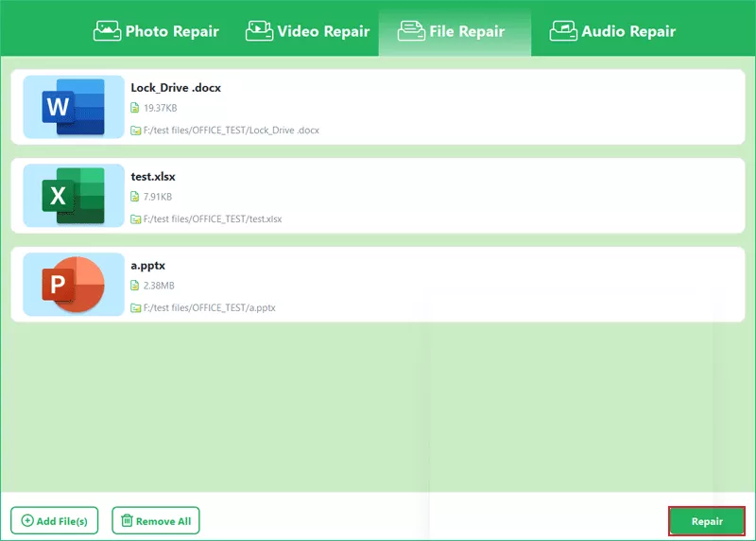The height and width of the screenshot is (541, 756).
Task: Click the folder icon beside Lock_Drive path
Action: [x=135, y=131]
